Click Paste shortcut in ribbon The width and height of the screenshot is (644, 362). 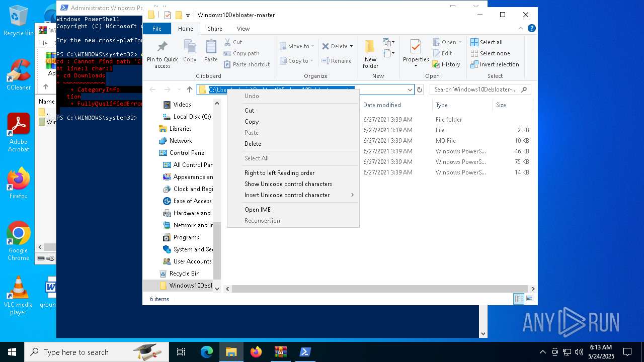click(247, 64)
